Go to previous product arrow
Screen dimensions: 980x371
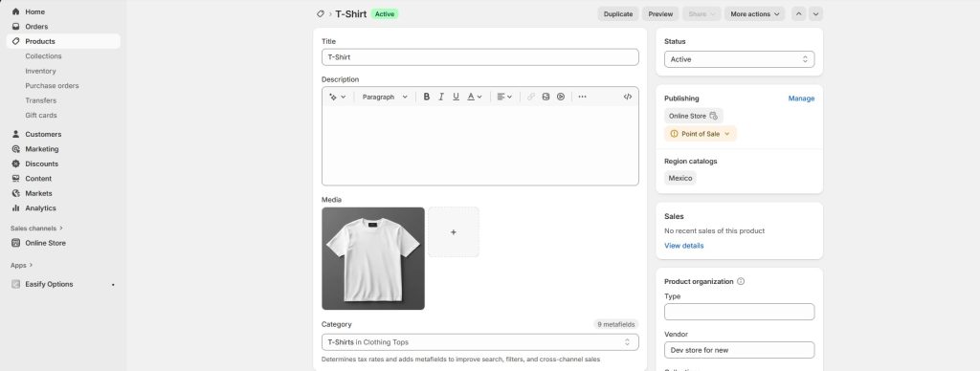click(x=799, y=13)
